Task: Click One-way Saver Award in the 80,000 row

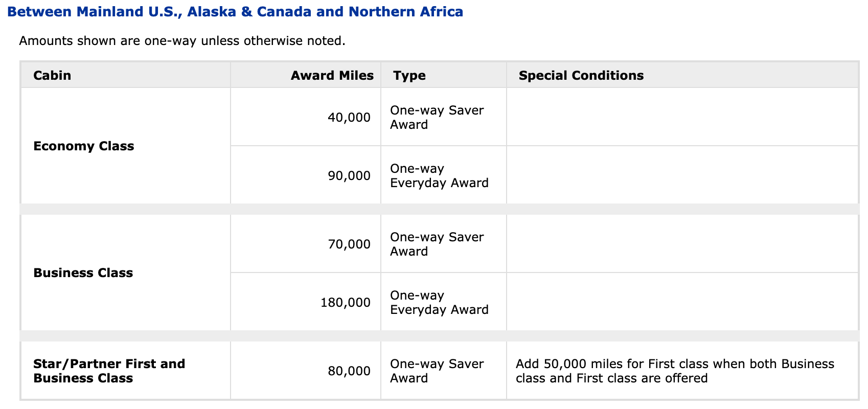Action: 437,371
